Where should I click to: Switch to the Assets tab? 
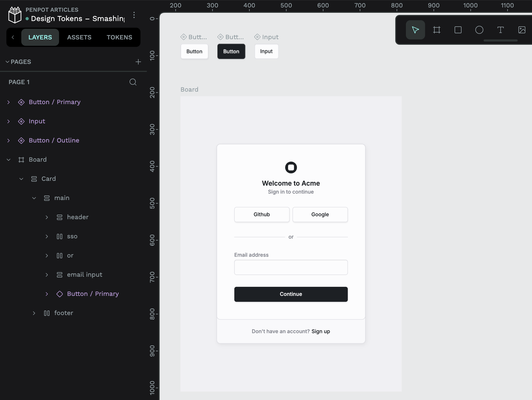pos(79,37)
